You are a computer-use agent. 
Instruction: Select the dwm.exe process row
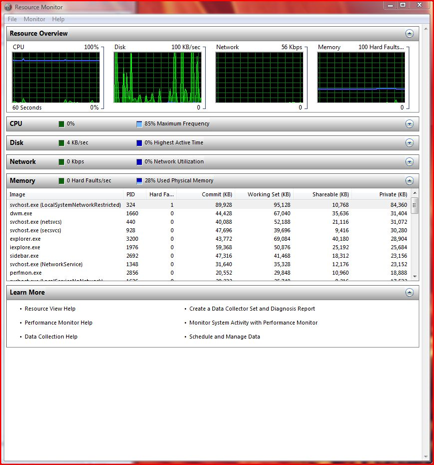tap(209, 213)
